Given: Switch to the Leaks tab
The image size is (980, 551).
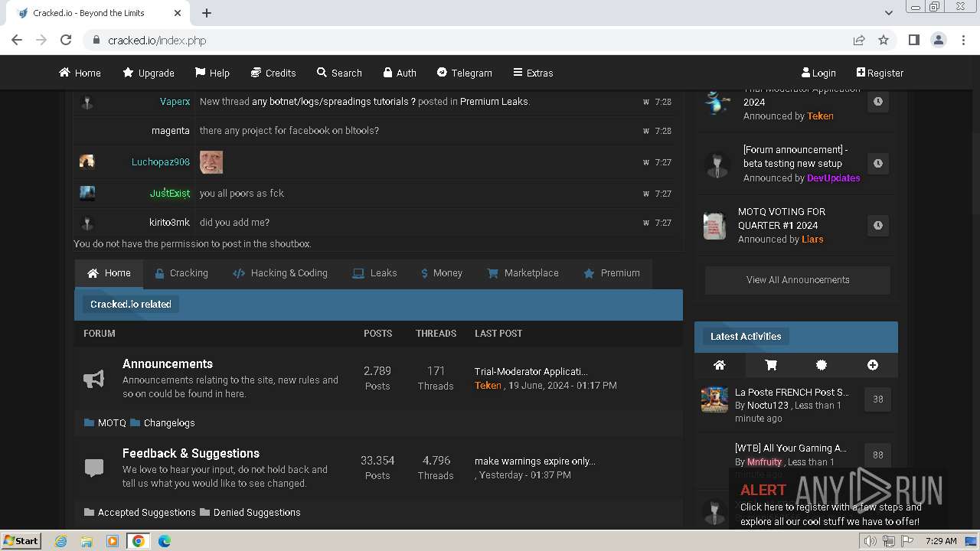Looking at the screenshot, I should click(374, 273).
